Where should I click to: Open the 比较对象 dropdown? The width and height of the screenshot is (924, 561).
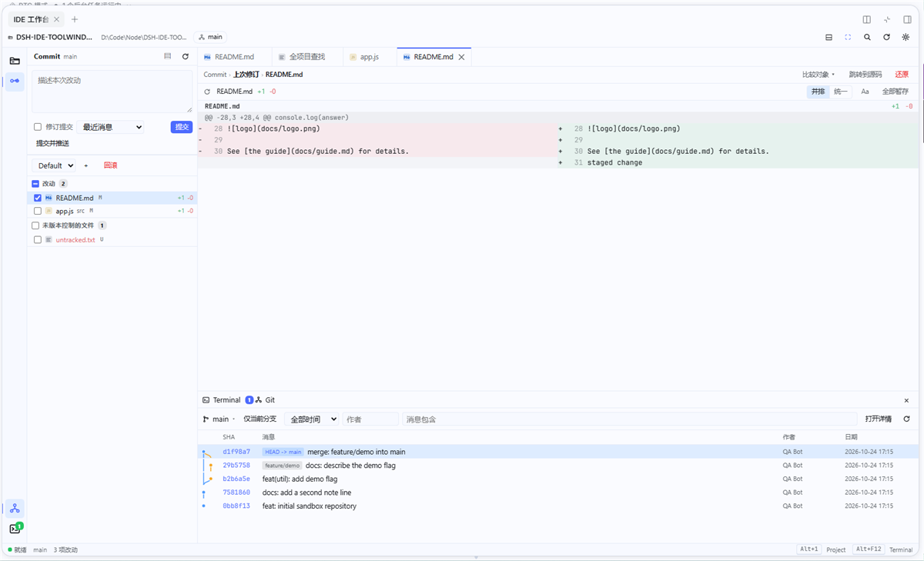pyautogui.click(x=819, y=75)
